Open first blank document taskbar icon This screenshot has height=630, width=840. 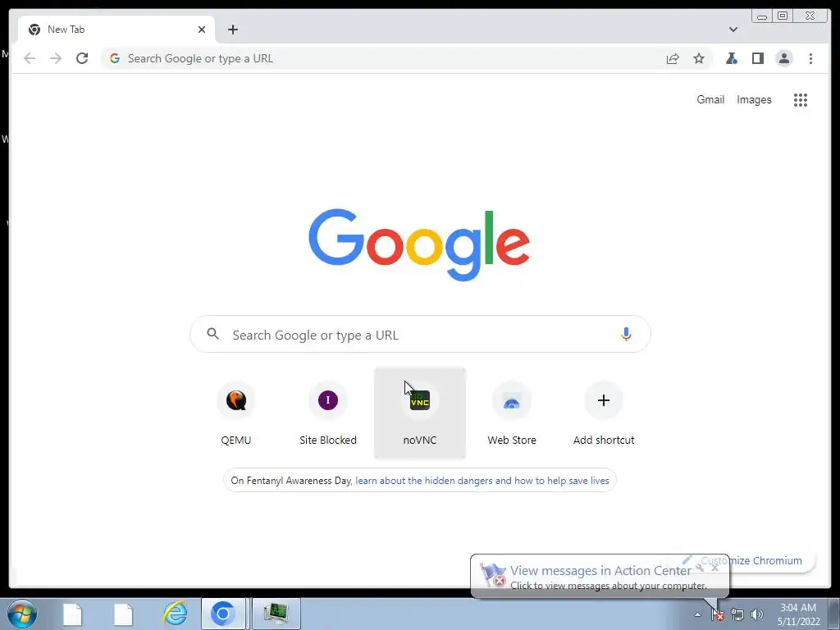[72, 614]
